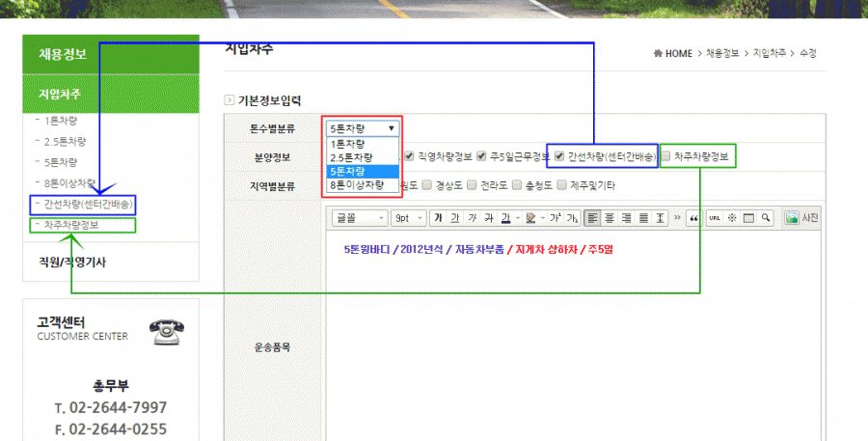
Task: Open the 채용정보 sidebar header
Action: tap(111, 54)
